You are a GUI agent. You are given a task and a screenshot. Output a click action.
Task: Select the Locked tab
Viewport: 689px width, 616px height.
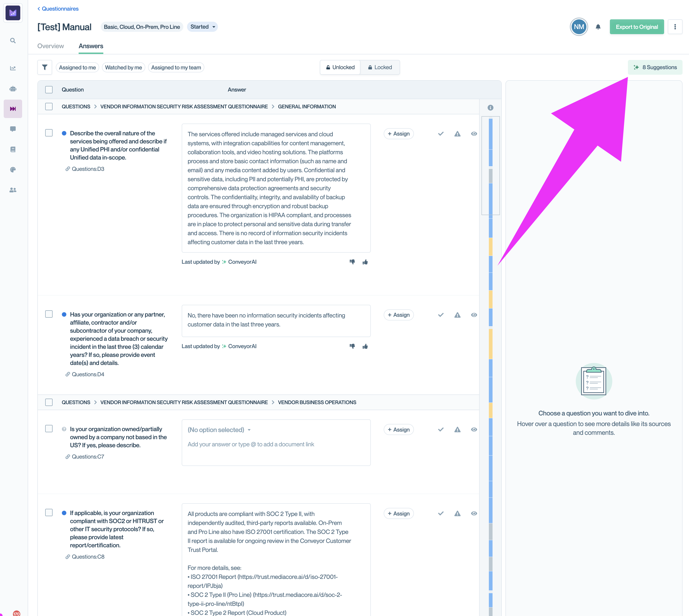click(380, 67)
